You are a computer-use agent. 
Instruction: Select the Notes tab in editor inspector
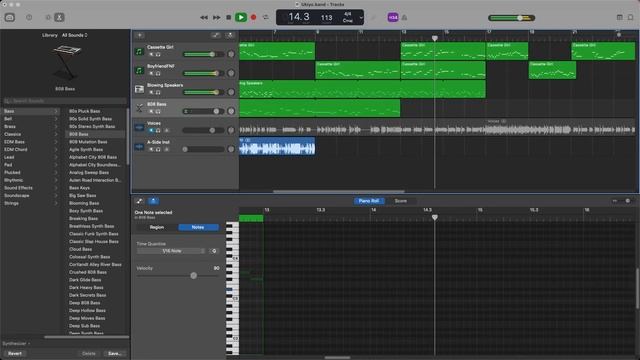pyautogui.click(x=198, y=227)
